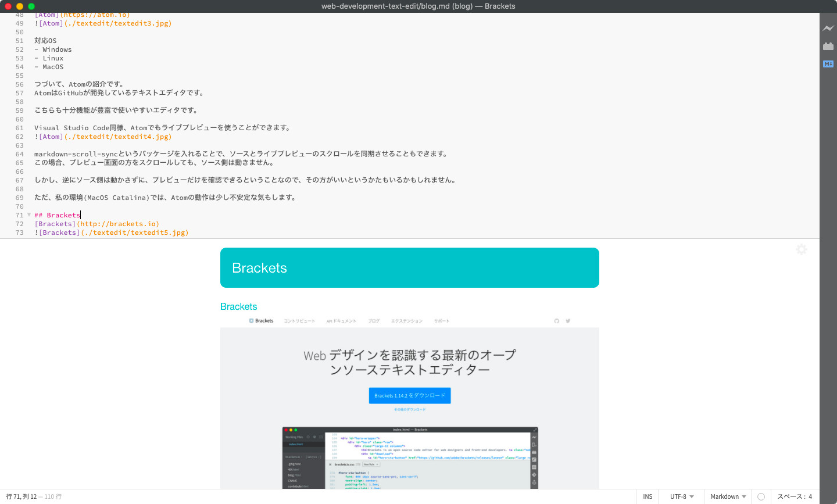
Task: Click the line starting 'AtomはGitHubが開発'
Action: click(119, 93)
